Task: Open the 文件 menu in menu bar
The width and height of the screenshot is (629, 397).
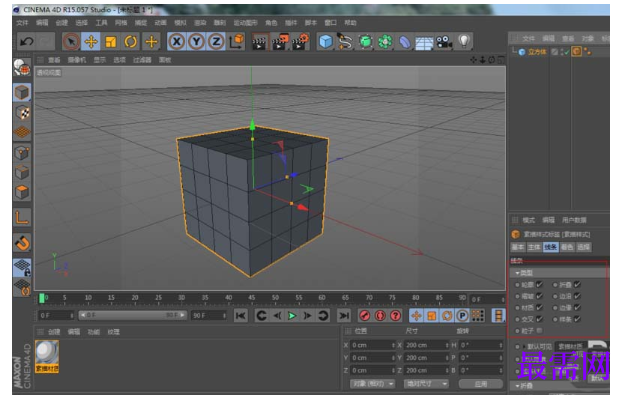Action: [22, 23]
